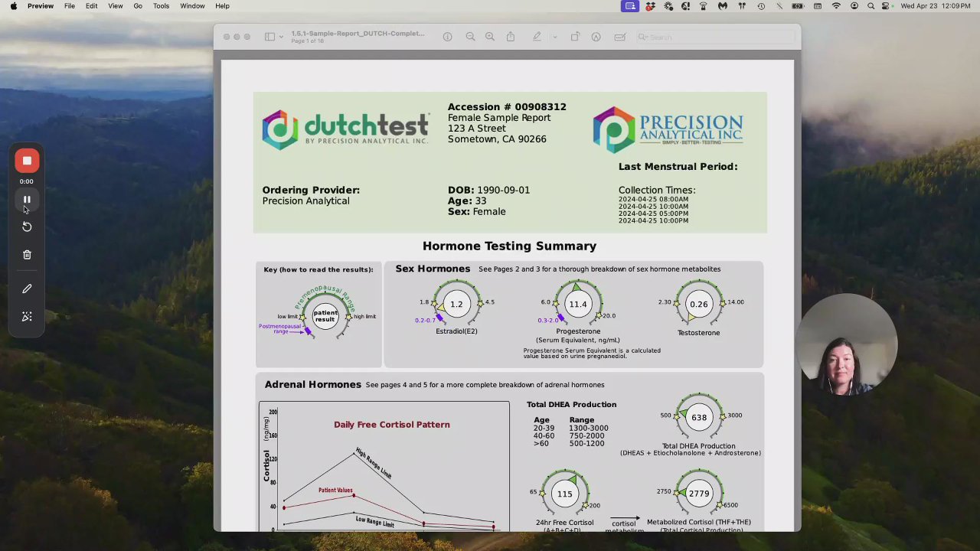Image resolution: width=980 pixels, height=551 pixels.
Task: Open the Apple menu
Action: (x=14, y=6)
